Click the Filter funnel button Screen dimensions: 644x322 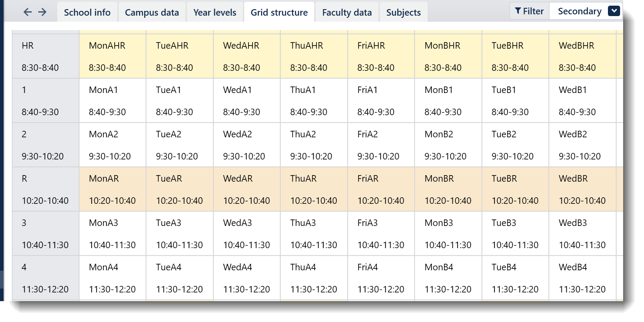(x=529, y=11)
